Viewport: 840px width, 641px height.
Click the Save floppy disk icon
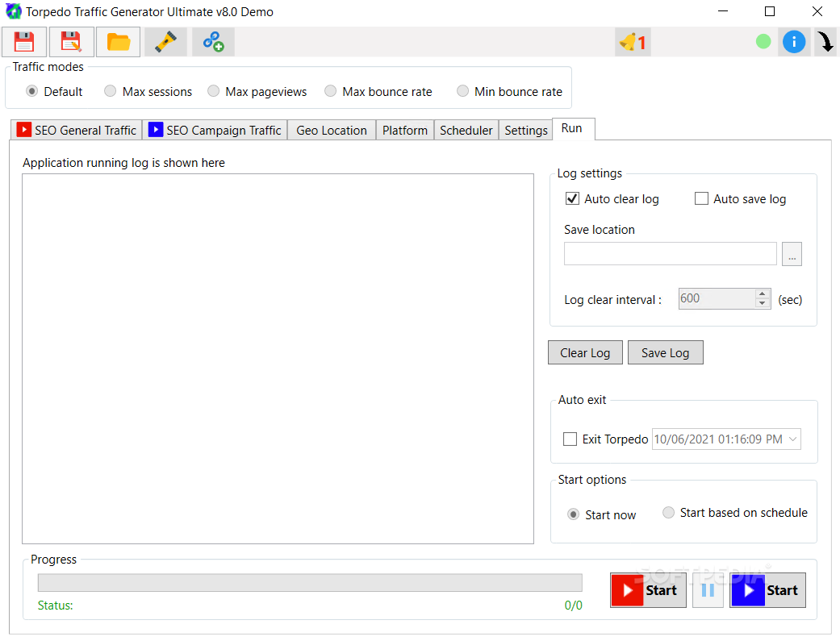[24, 42]
